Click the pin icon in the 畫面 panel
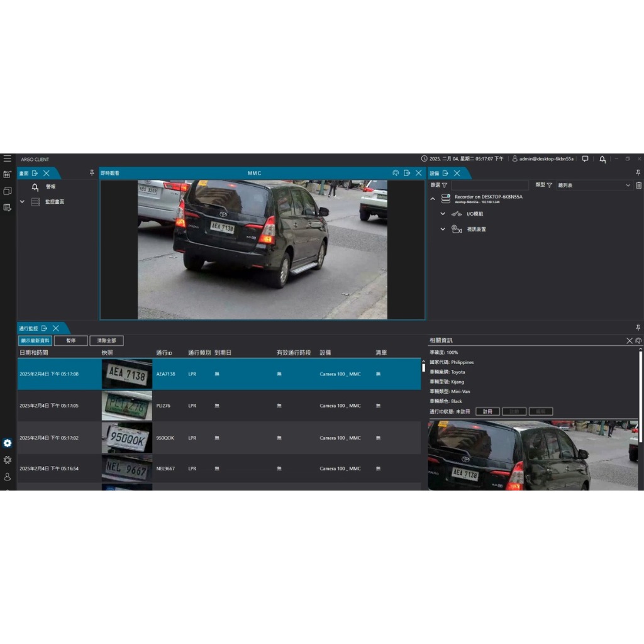Viewport: 644px width, 644px height. pos(92,173)
